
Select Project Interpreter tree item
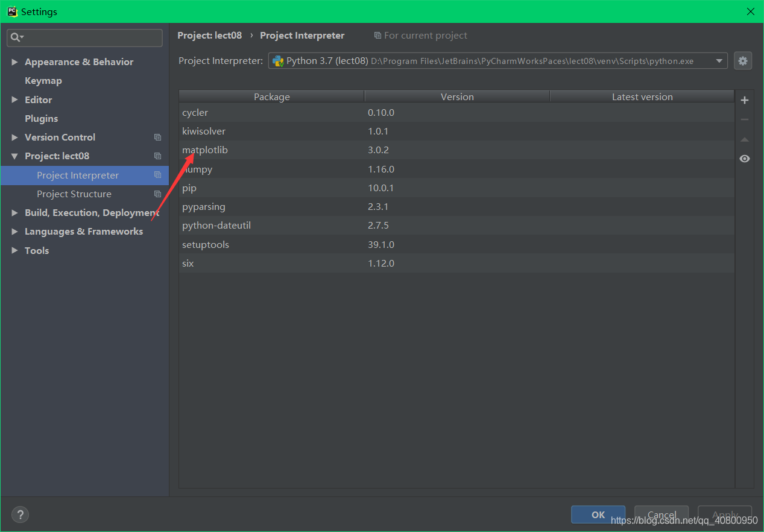tap(84, 175)
